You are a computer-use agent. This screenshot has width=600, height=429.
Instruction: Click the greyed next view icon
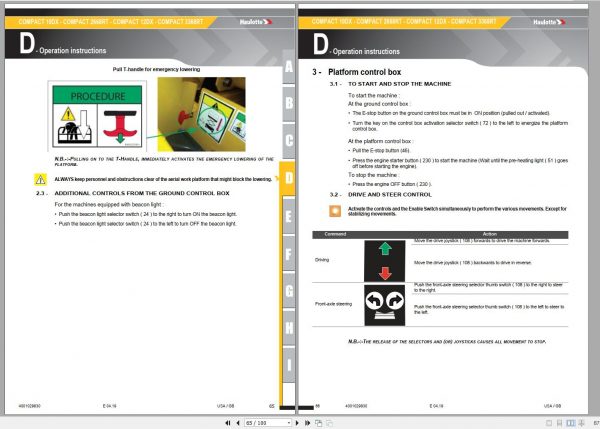tap(329, 423)
